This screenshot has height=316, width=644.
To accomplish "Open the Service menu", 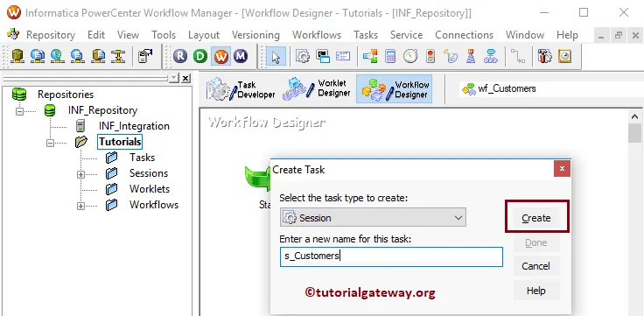I will [406, 35].
